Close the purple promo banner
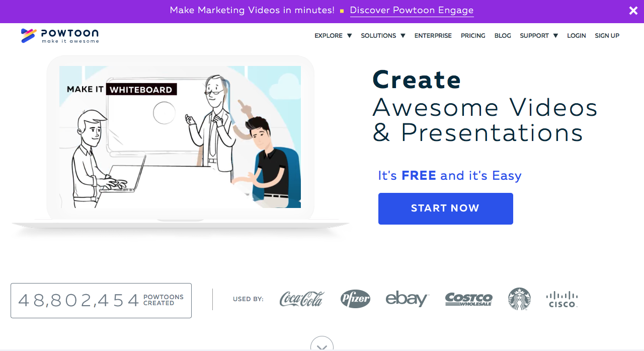 pos(633,11)
